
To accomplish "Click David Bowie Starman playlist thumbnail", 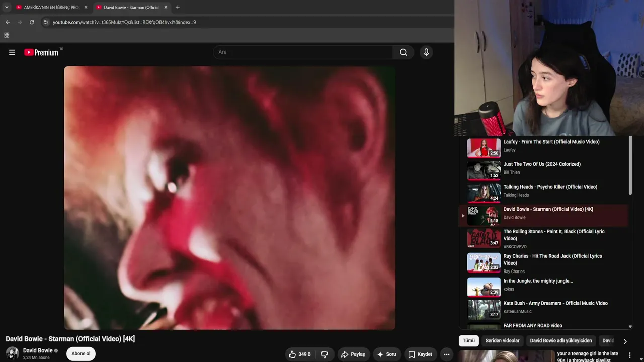I will point(484,216).
